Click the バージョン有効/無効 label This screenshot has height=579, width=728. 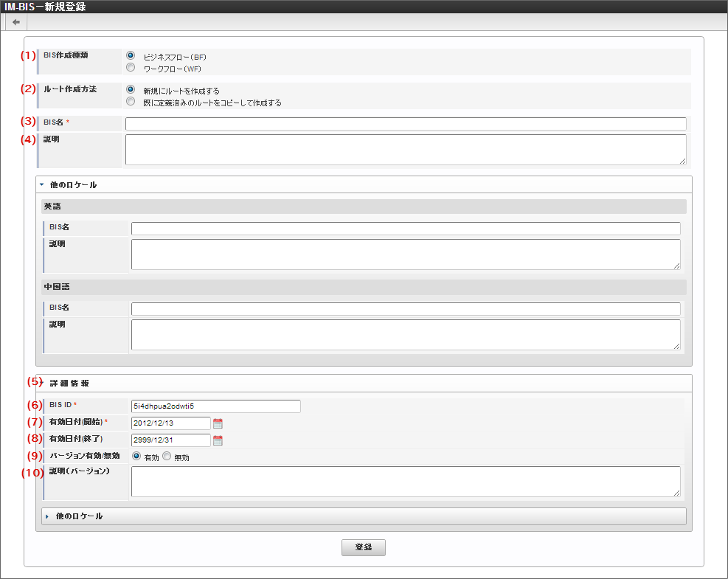[x=85, y=456]
